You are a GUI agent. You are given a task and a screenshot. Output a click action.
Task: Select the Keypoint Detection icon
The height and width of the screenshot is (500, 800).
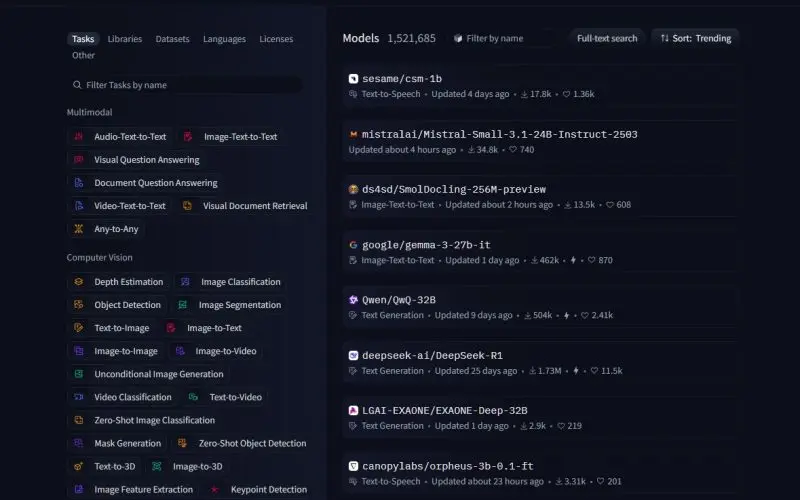click(x=215, y=489)
